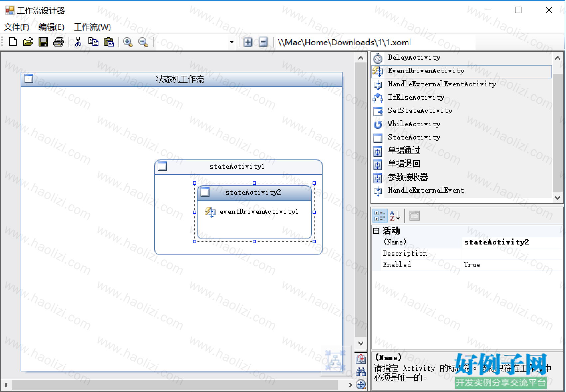Screen dimensions: 566x392
Task: Zoom out with the minus magnifier icon
Action: (143, 42)
